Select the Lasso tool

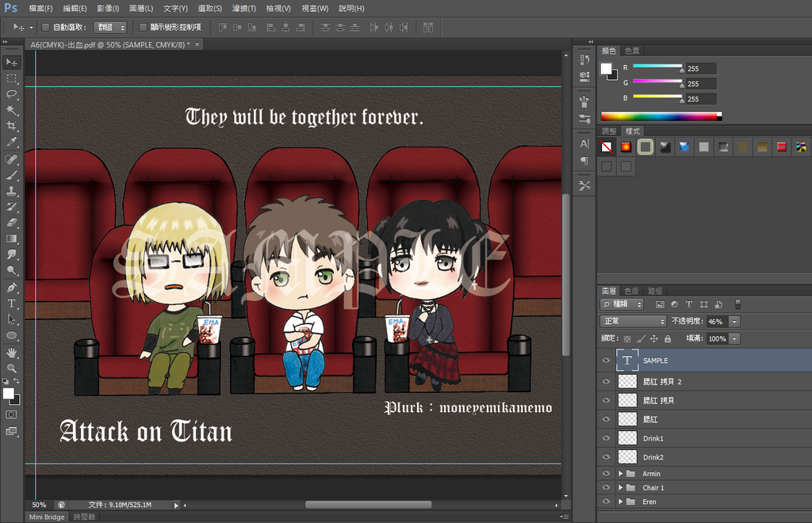11,94
